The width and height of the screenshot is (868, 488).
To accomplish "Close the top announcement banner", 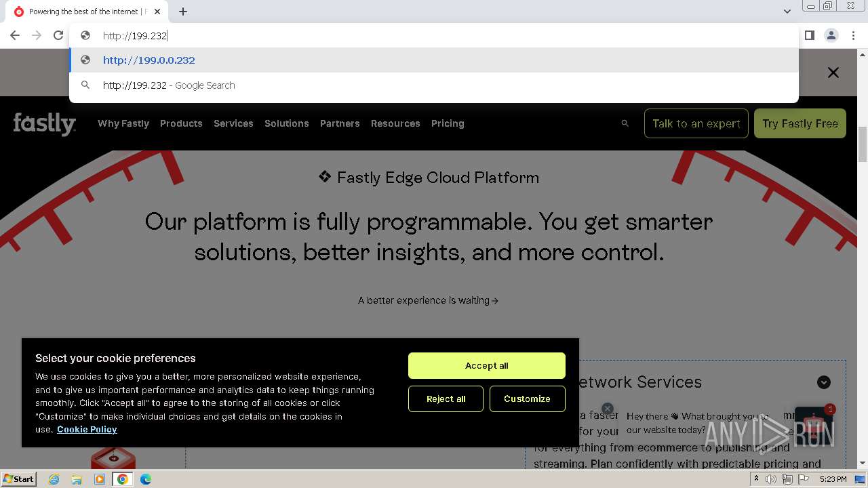I will (x=833, y=73).
